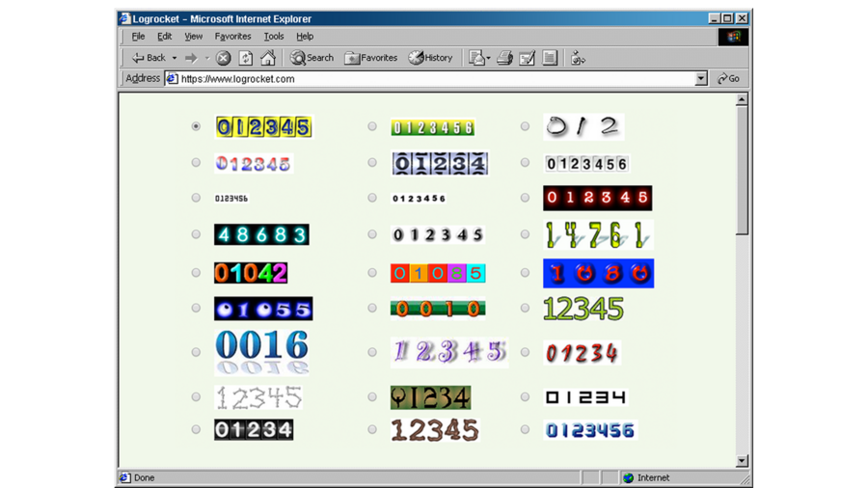Choose radio button for blue reflected 0016 counter
This screenshot has width=868, height=488.
point(196,352)
